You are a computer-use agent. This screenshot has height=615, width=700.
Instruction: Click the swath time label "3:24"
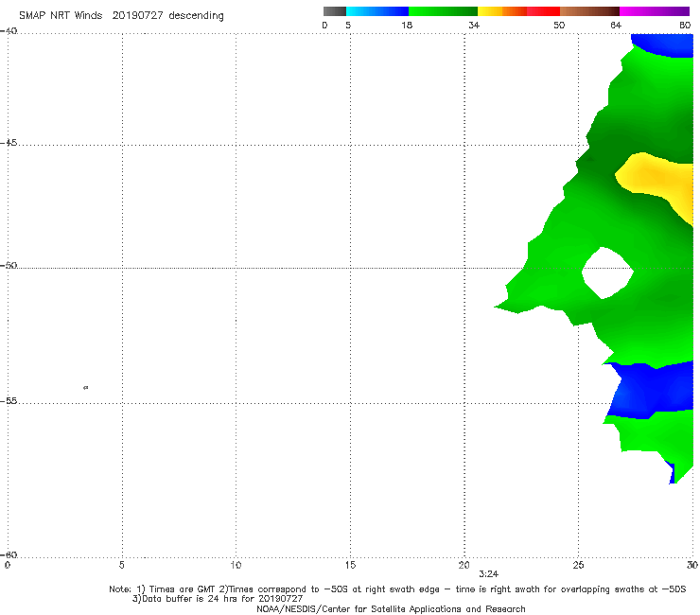click(x=488, y=574)
